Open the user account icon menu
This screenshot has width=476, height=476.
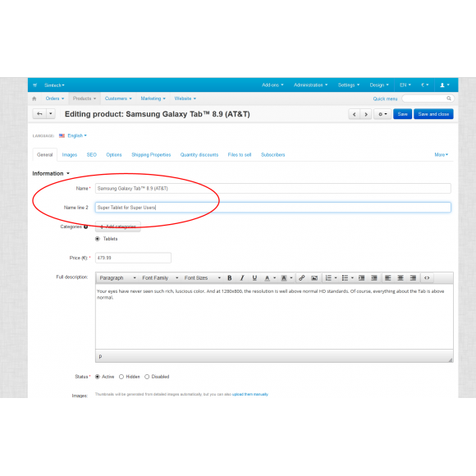[x=445, y=85]
